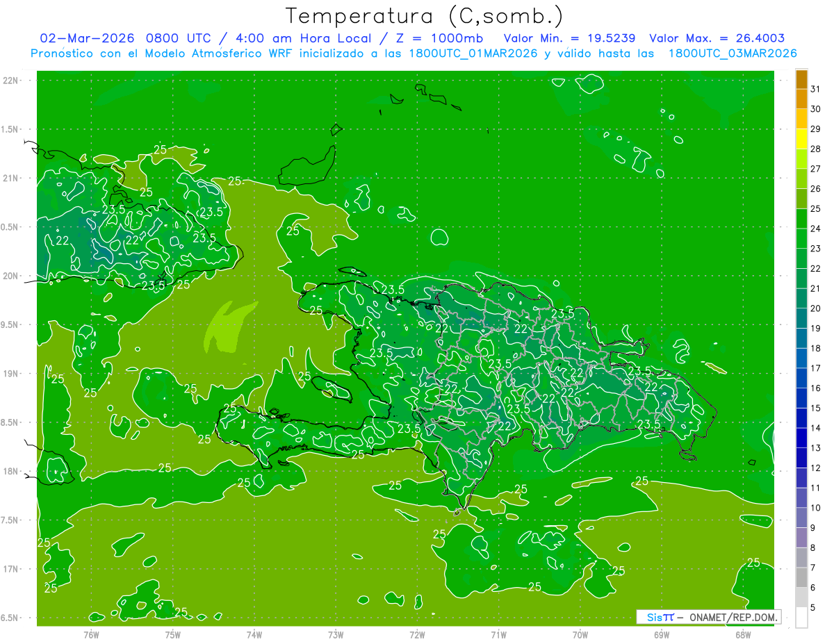This screenshot has width=834, height=644.
Task: Select the "Valor Max. = 26.4003" value
Action: point(717,38)
